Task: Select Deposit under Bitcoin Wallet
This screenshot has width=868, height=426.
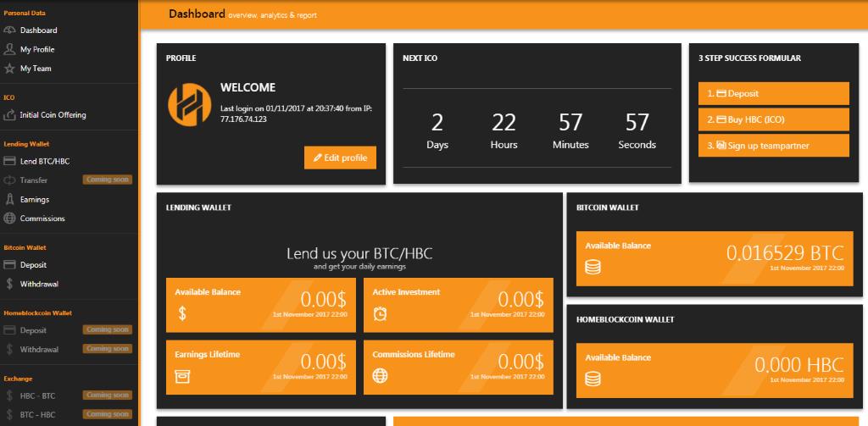Action: (33, 265)
